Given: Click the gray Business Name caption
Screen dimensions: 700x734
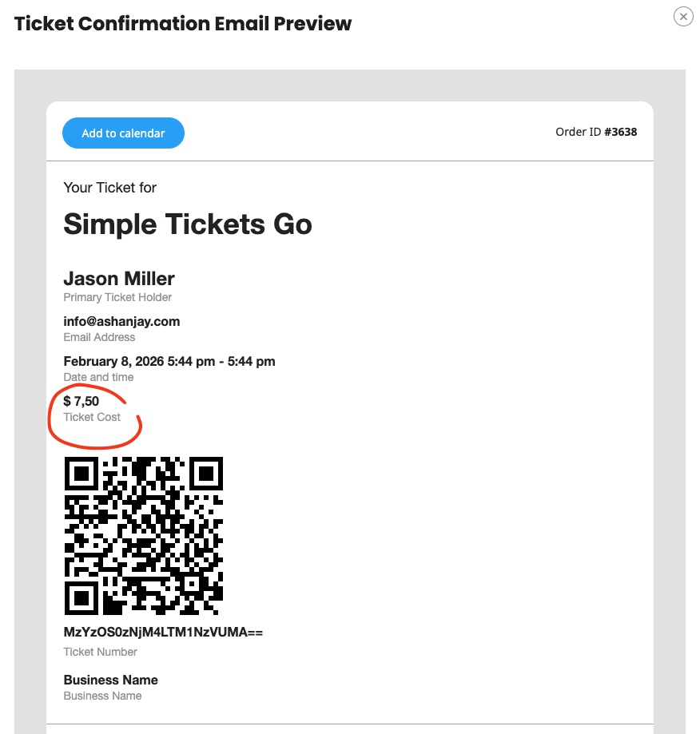Looking at the screenshot, I should (x=102, y=696).
